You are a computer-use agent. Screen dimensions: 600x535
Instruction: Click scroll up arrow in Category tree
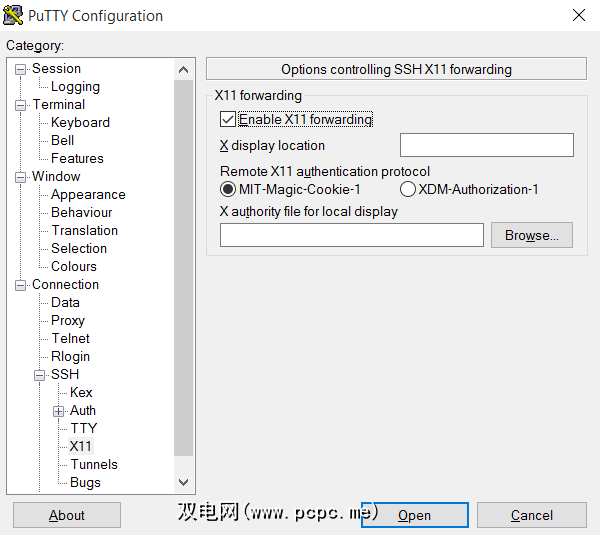[183, 70]
